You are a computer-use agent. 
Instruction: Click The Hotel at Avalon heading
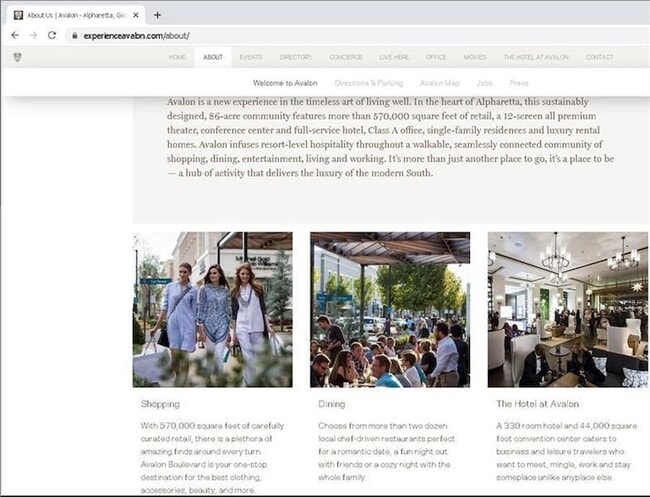[x=538, y=404]
